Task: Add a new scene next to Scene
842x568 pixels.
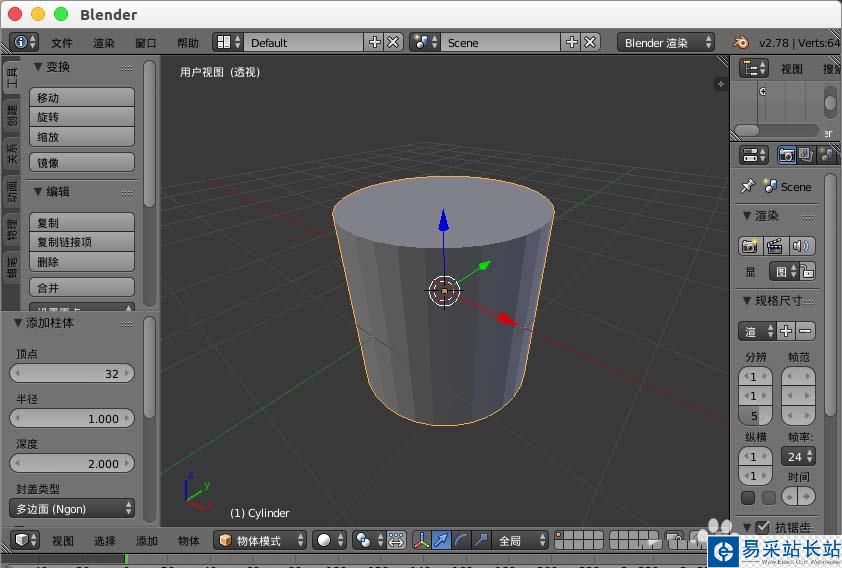Action: click(x=571, y=42)
